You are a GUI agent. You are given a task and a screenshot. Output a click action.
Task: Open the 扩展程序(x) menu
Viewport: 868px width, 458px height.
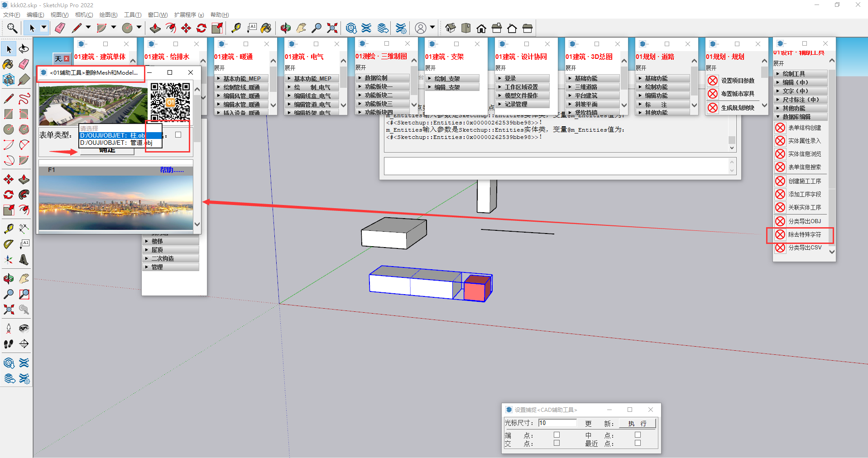(x=189, y=15)
